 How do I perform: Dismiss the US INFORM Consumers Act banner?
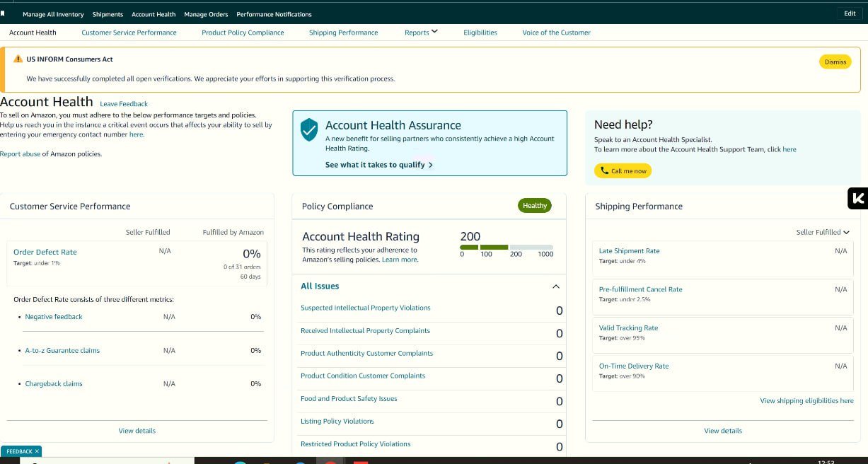click(x=835, y=62)
